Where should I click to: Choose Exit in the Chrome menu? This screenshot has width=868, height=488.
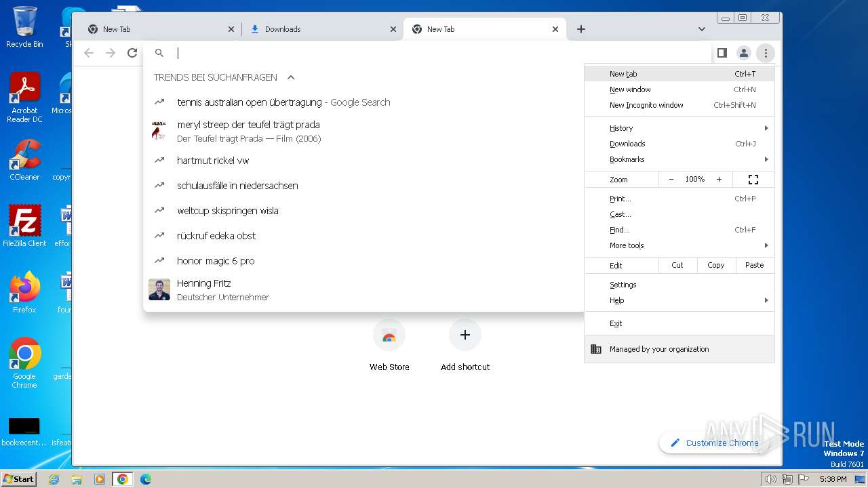pyautogui.click(x=679, y=323)
